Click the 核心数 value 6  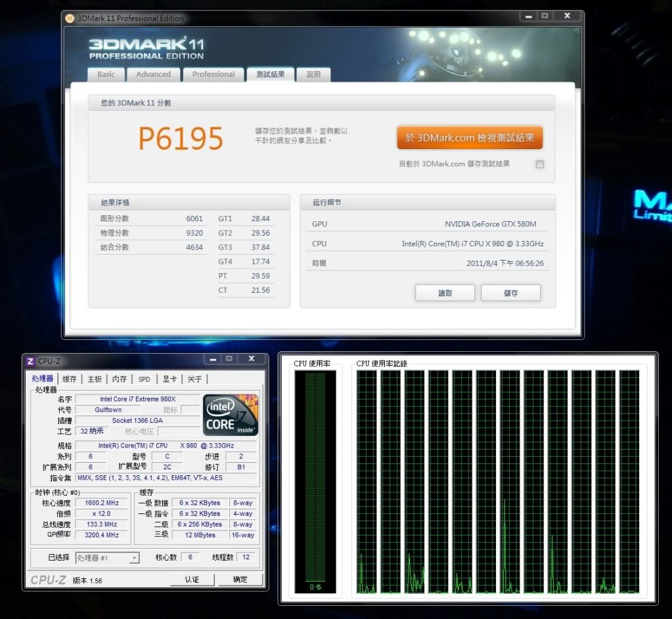(x=190, y=557)
